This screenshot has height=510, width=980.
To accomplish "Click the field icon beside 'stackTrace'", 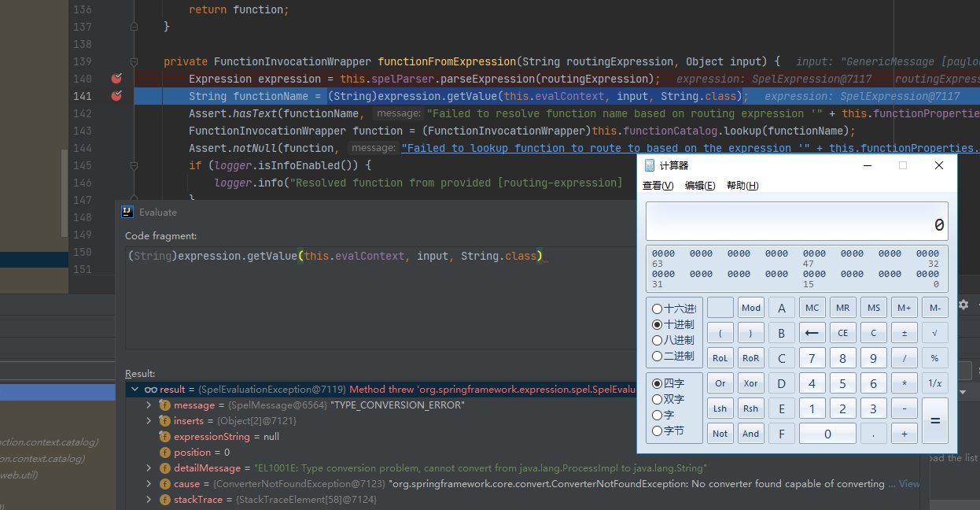I will (x=164, y=500).
